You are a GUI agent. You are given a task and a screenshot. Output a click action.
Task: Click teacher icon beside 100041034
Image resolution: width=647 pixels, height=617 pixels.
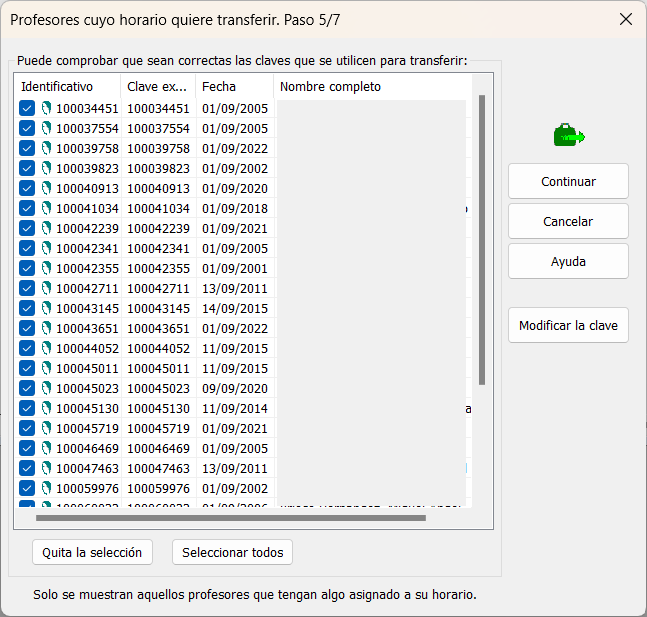tap(46, 208)
